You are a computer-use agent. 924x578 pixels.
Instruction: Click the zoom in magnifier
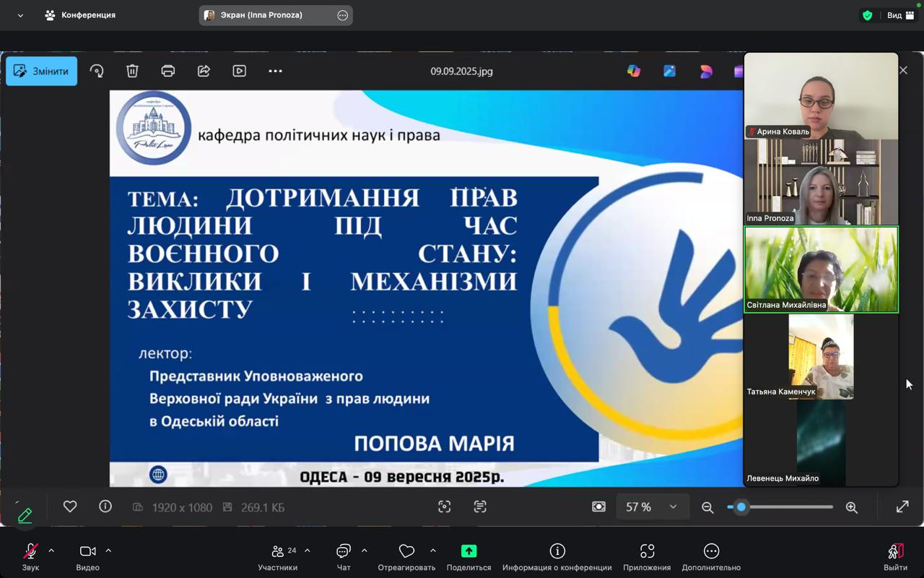852,507
